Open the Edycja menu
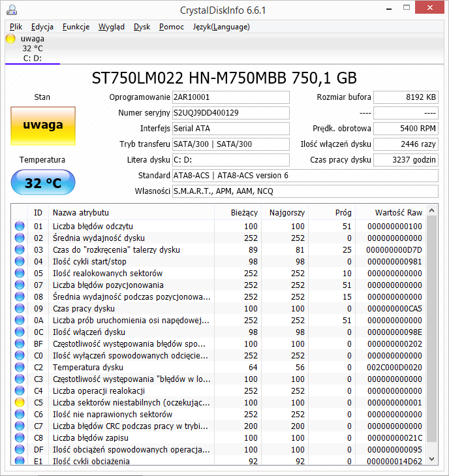 pos(42,27)
